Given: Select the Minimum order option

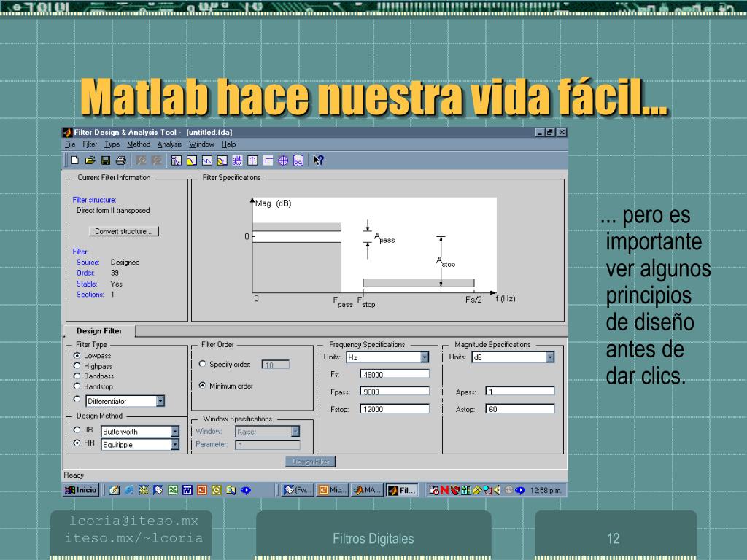Looking at the screenshot, I should pos(203,385).
